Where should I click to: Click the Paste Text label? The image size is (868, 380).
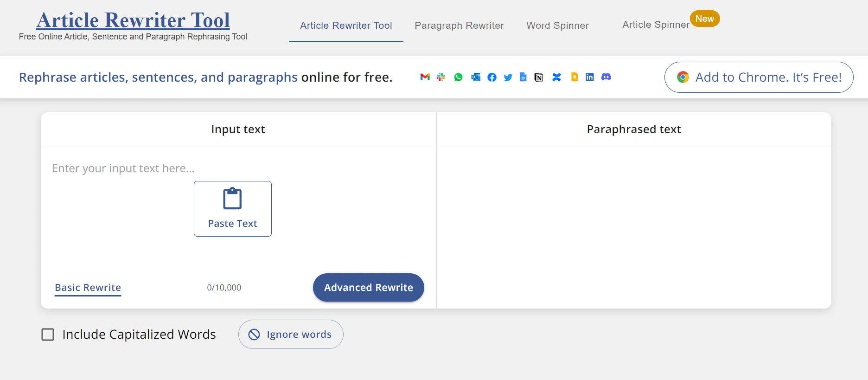pyautogui.click(x=232, y=224)
